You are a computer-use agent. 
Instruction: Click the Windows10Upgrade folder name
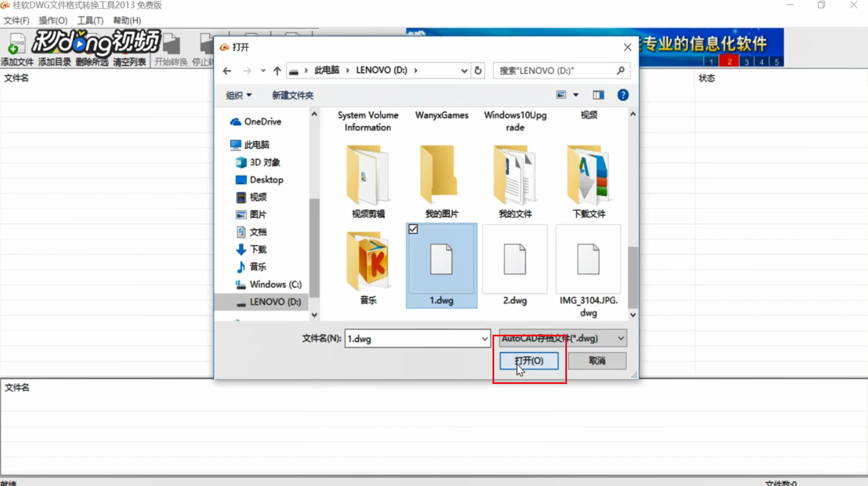pyautogui.click(x=515, y=121)
